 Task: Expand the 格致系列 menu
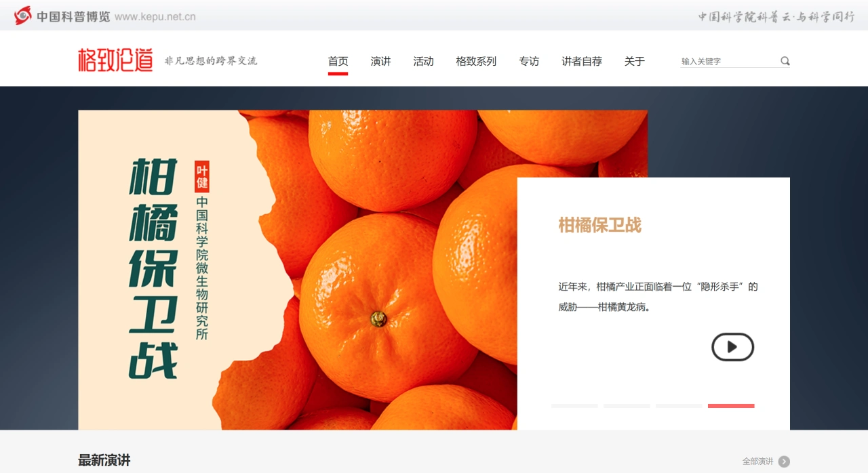click(476, 62)
